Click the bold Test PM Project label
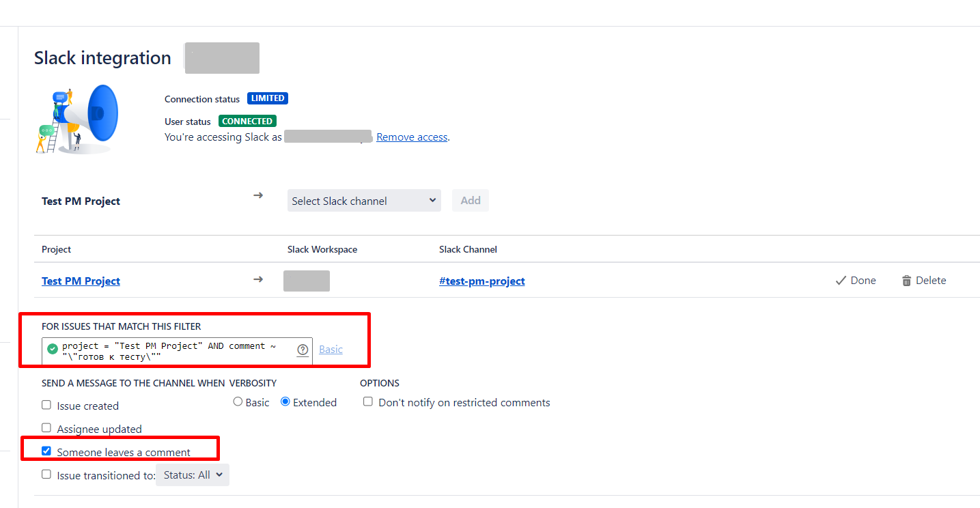This screenshot has width=980, height=508. (81, 201)
